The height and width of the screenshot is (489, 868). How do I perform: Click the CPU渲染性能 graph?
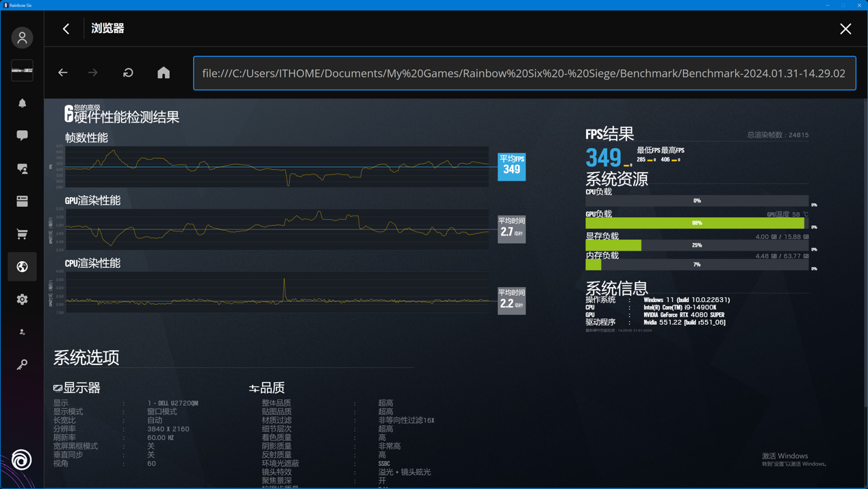coord(277,292)
